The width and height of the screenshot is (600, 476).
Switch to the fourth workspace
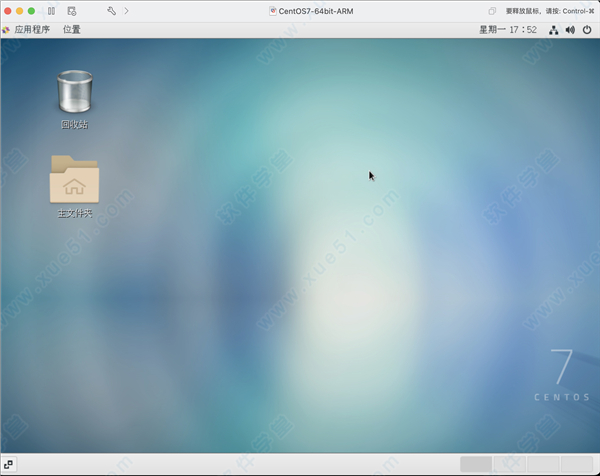(577, 464)
